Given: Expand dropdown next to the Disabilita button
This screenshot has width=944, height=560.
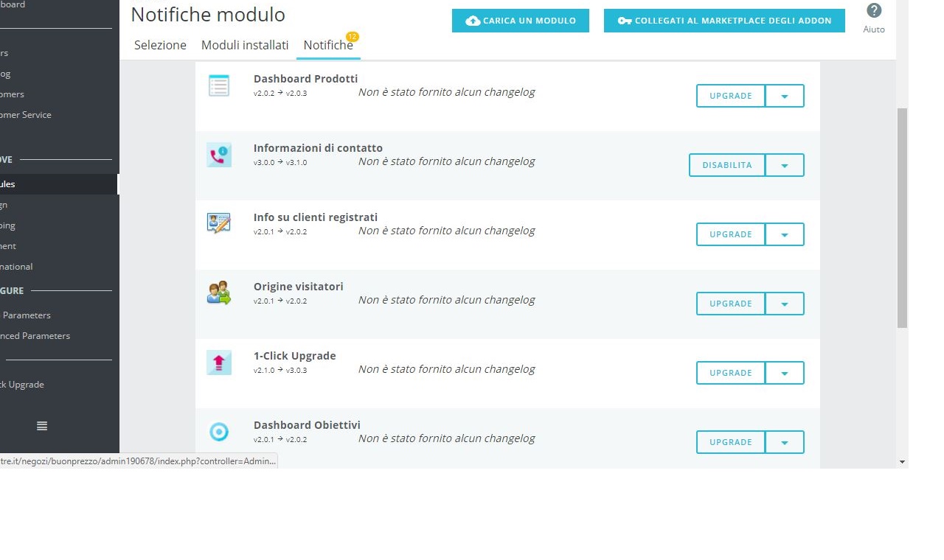Looking at the screenshot, I should 785,165.
